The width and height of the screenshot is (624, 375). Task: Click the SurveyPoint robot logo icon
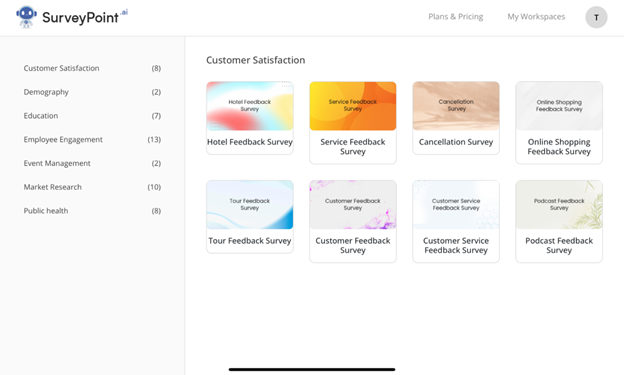tap(26, 17)
